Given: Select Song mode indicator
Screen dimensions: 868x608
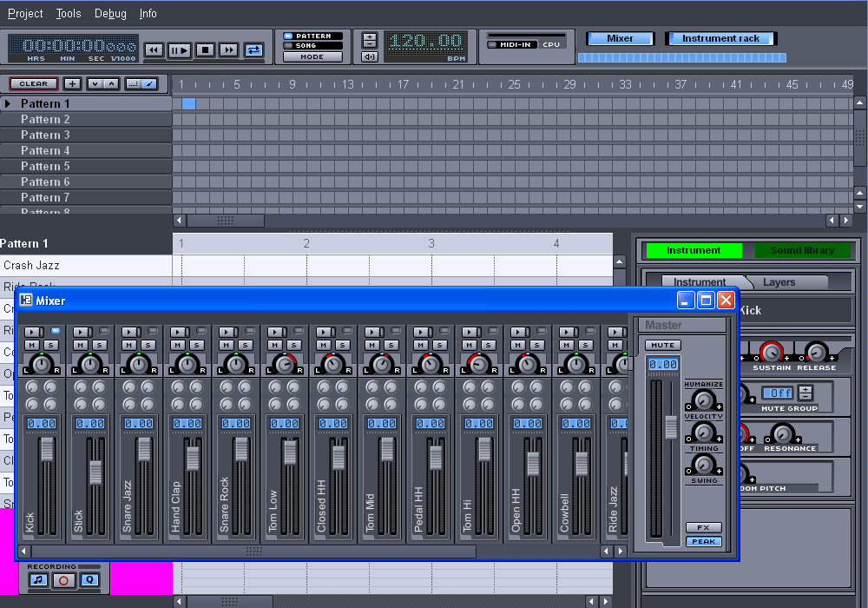Looking at the screenshot, I should click(312, 45).
